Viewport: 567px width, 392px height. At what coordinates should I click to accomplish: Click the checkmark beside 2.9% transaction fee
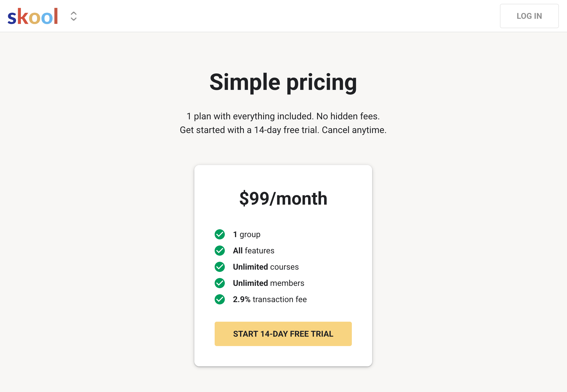220,299
